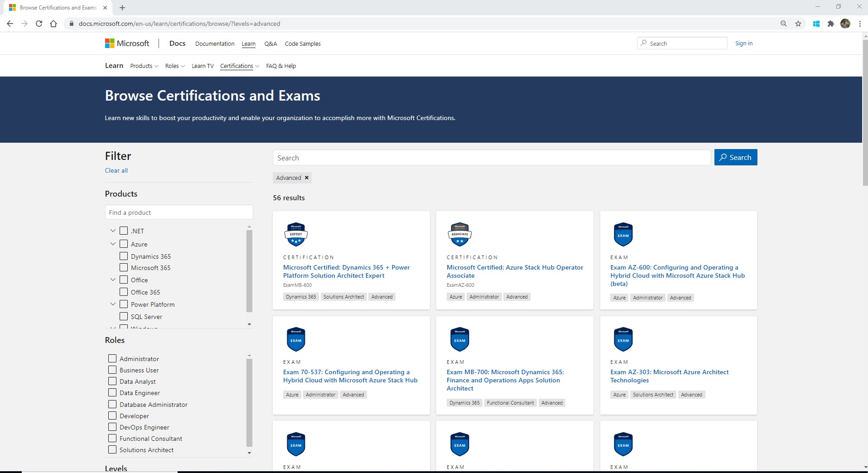Open a new browser tab
868x473 pixels.
click(x=122, y=8)
